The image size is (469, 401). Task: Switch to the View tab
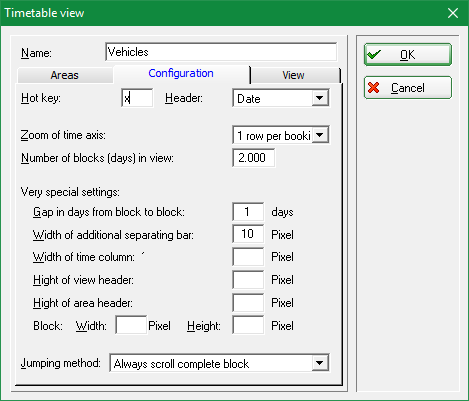coord(293,75)
